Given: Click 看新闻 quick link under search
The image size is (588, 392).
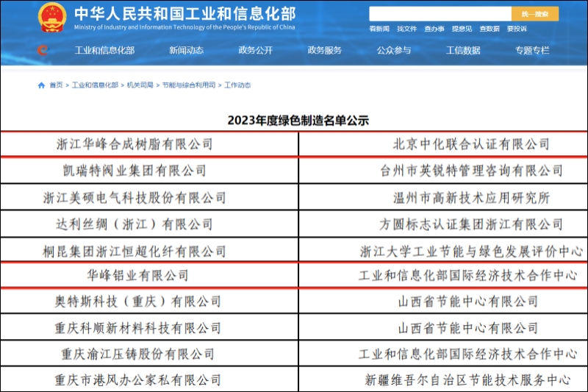Looking at the screenshot, I should coord(379,29).
